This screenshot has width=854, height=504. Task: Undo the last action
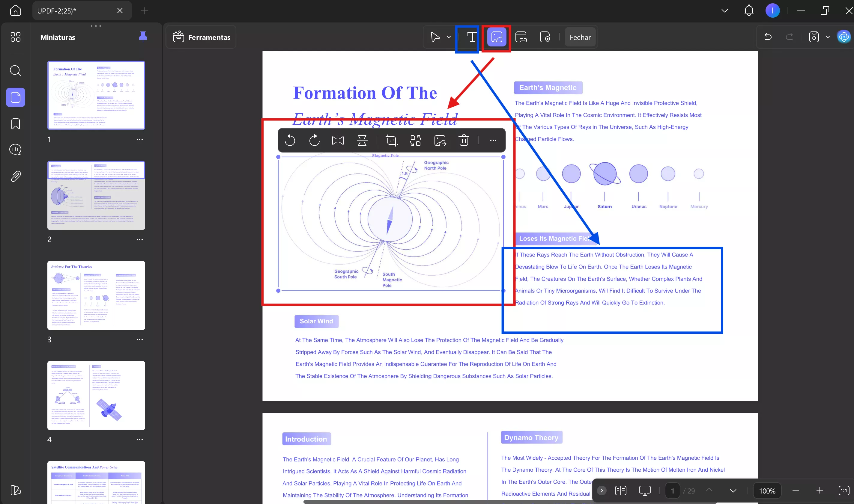768,37
